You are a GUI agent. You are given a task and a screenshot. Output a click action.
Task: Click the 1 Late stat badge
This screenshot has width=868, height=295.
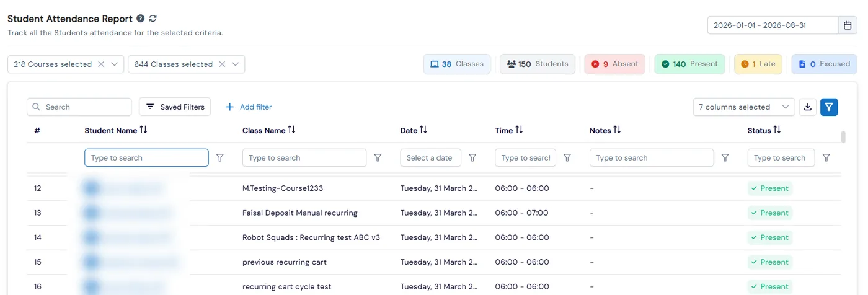coord(758,64)
